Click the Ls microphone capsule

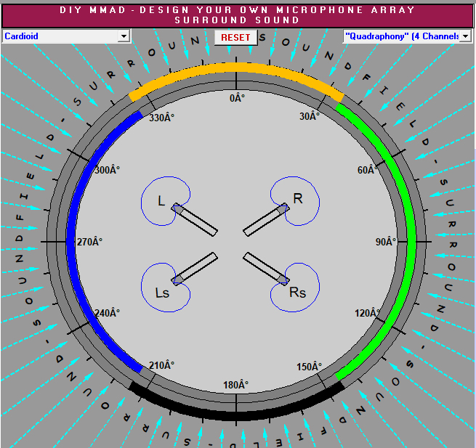[x=177, y=280]
